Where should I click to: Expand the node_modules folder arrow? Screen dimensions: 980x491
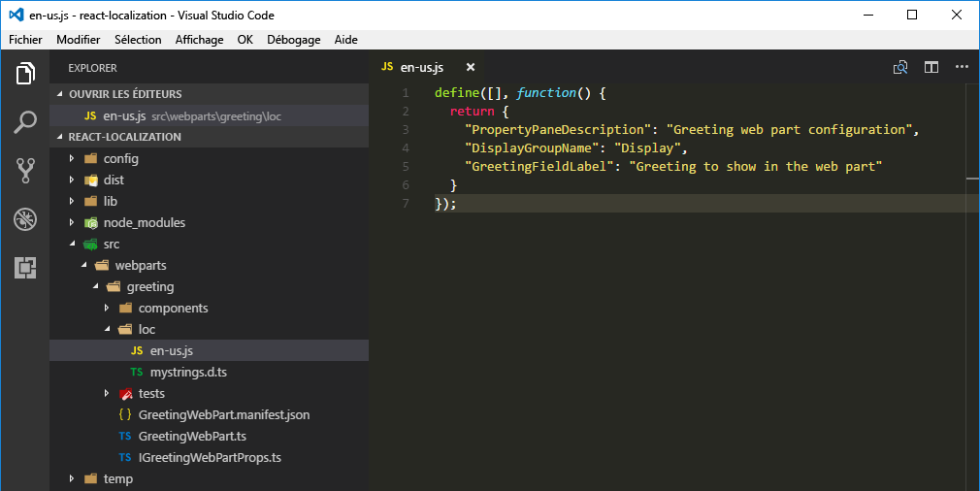[71, 222]
